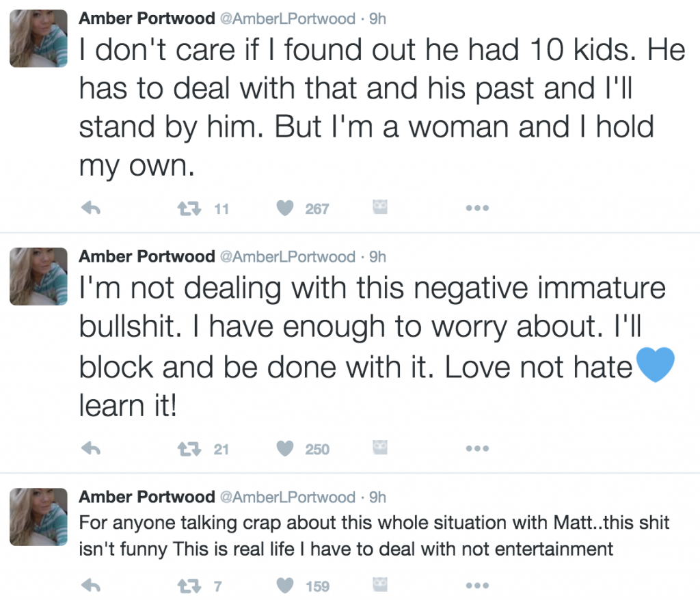700x600 pixels.
Task: Click analytics icon on second tweet
Action: (380, 448)
